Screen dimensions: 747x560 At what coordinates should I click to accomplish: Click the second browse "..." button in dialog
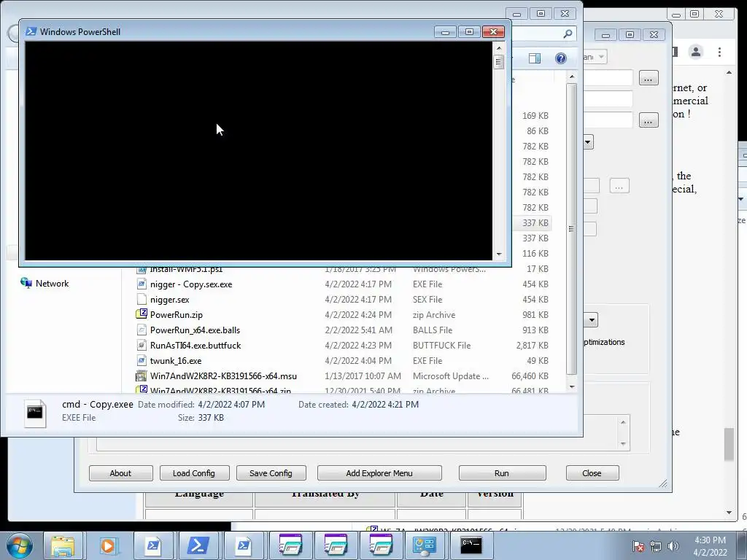648,120
